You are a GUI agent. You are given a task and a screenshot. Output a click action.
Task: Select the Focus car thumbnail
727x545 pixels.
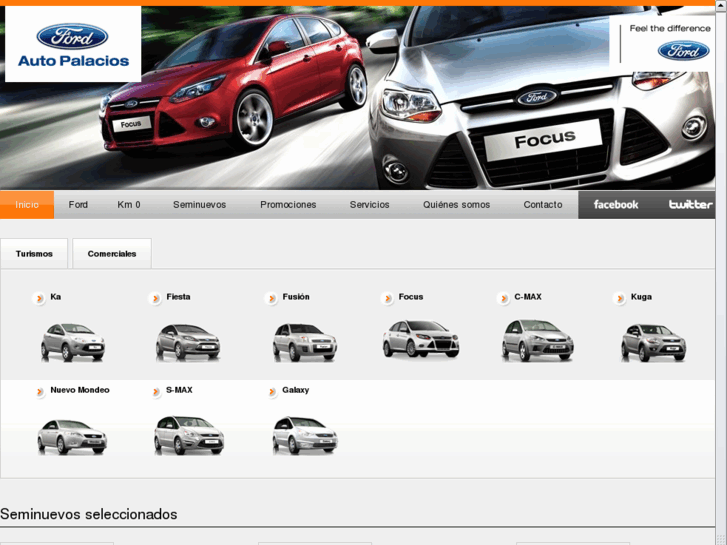tap(421, 339)
